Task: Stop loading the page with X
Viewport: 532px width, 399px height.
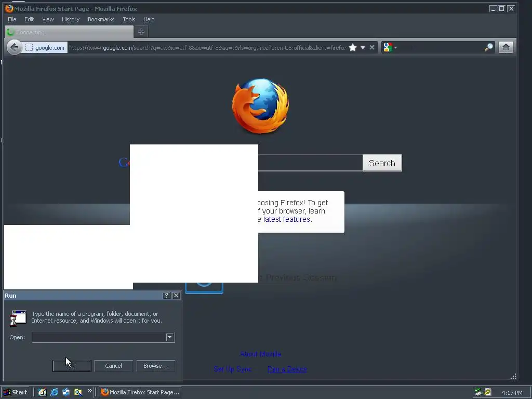Action: [x=372, y=47]
